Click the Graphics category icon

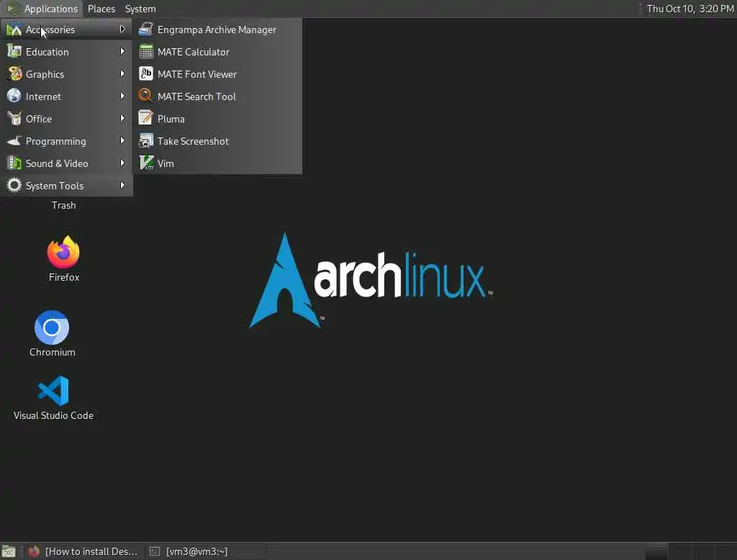click(x=14, y=74)
